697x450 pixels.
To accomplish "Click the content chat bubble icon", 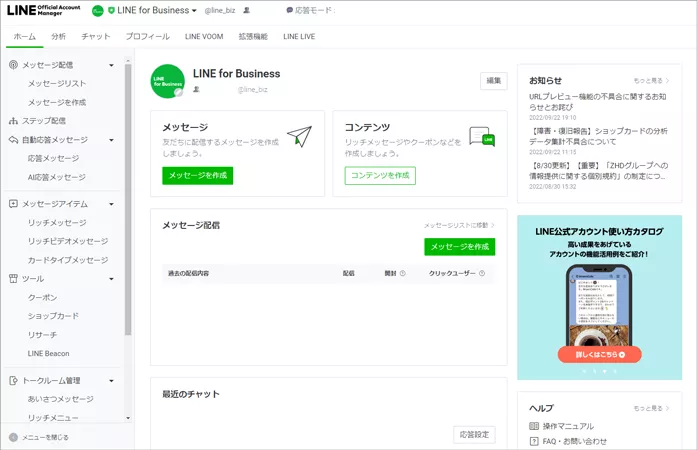I will [481, 137].
